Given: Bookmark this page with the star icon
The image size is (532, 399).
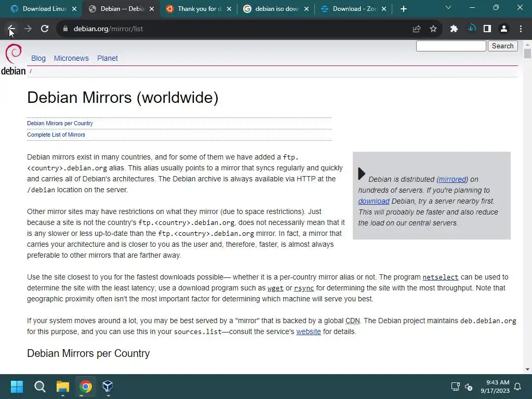Looking at the screenshot, I should [x=433, y=29].
